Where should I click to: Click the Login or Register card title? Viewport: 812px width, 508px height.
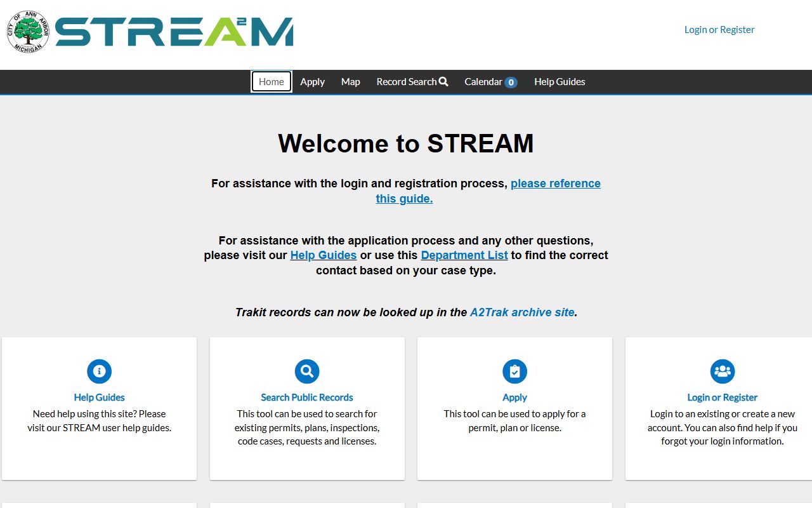tap(723, 398)
